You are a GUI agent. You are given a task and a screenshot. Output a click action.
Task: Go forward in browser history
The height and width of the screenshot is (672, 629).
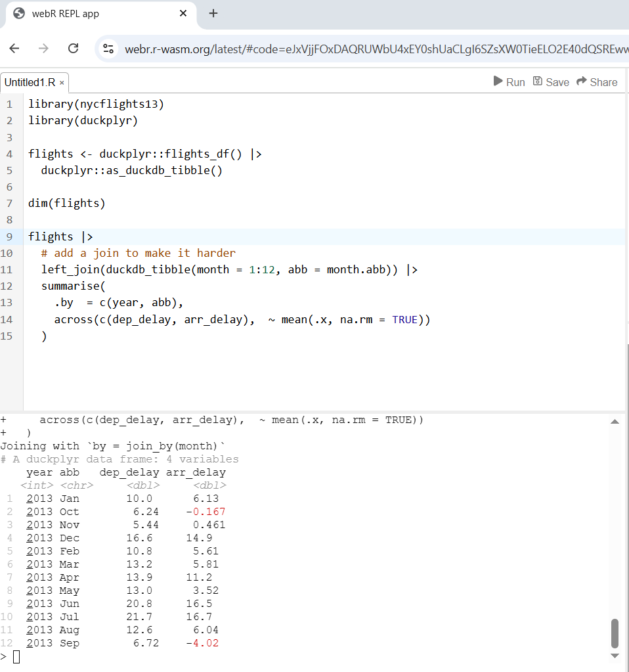[x=43, y=49]
